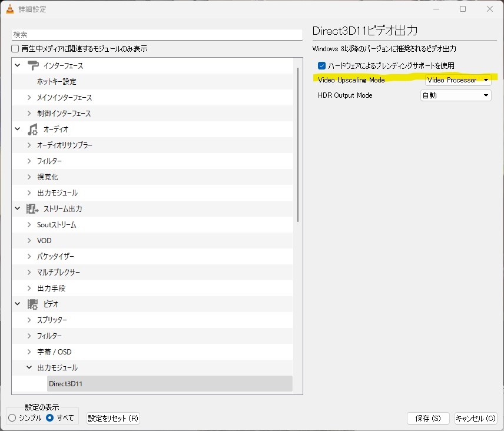This screenshot has height=431, width=504.
Task: Collapse the ストリーム出力 category chevron
Action: point(18,208)
